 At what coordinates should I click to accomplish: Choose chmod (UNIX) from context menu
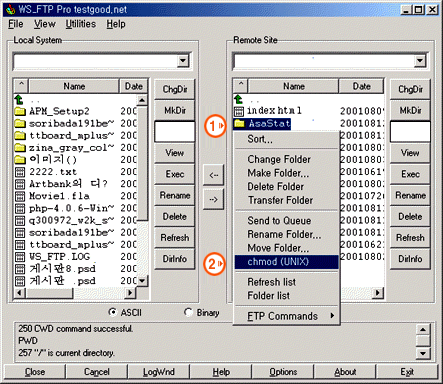(287, 262)
